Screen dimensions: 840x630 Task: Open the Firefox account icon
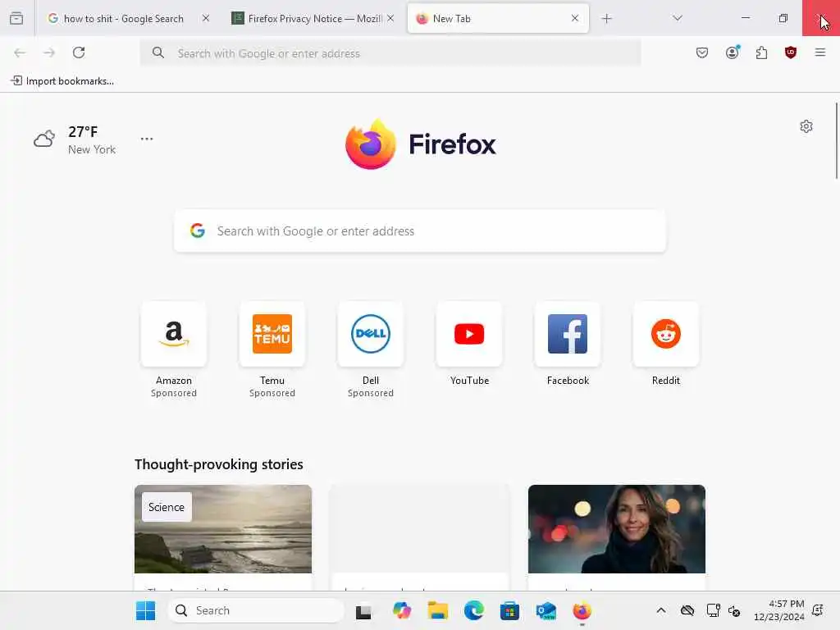733,52
